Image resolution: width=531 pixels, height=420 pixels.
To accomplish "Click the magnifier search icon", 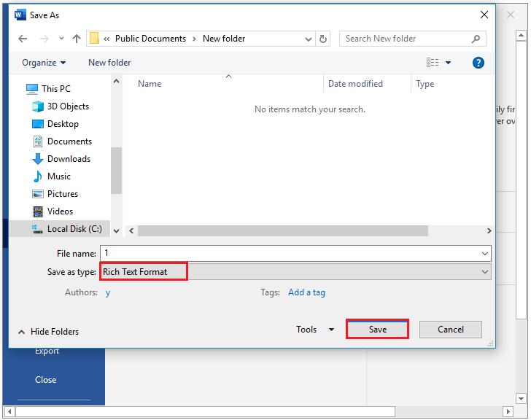I will [x=476, y=39].
